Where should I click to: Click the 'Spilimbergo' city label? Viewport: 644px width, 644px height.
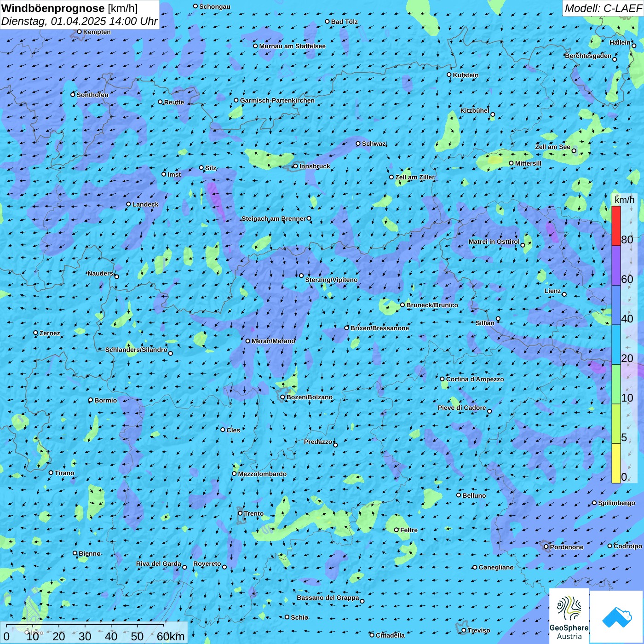coord(616,503)
